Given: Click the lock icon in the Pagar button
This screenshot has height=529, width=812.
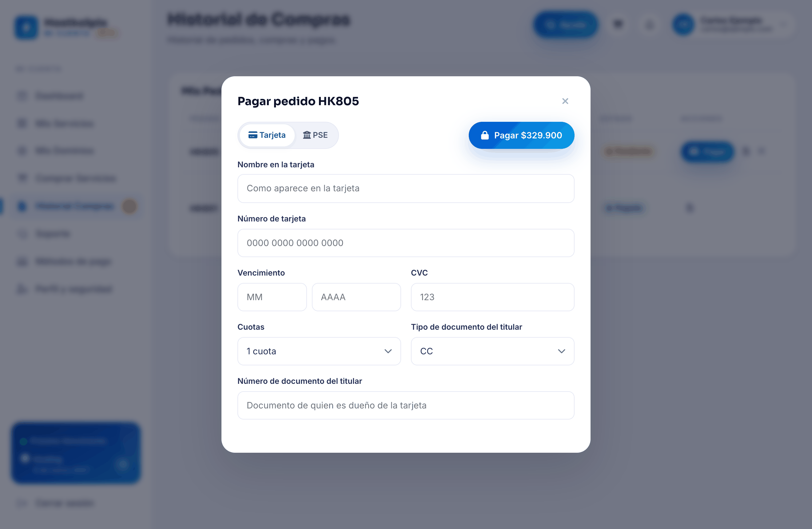Looking at the screenshot, I should click(x=485, y=135).
